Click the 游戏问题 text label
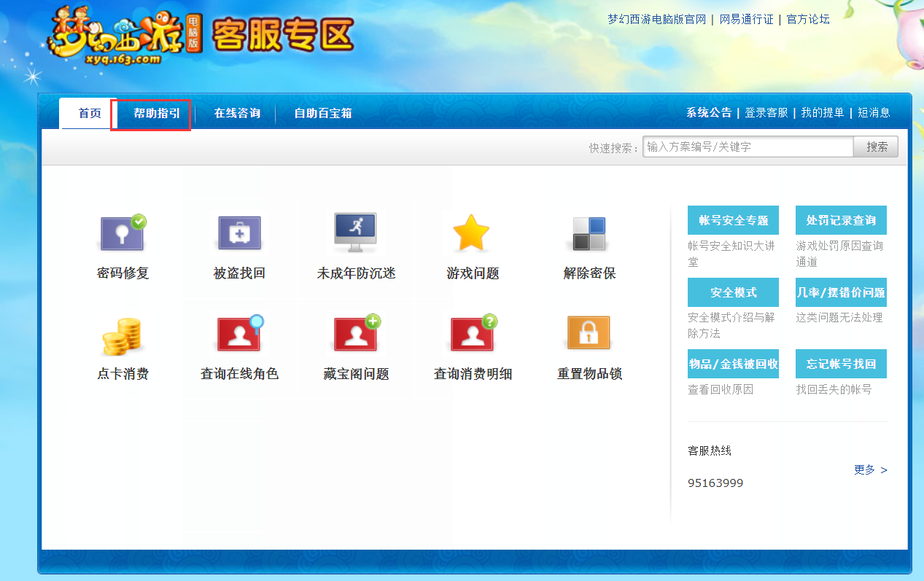The width and height of the screenshot is (924, 581). pos(473,273)
